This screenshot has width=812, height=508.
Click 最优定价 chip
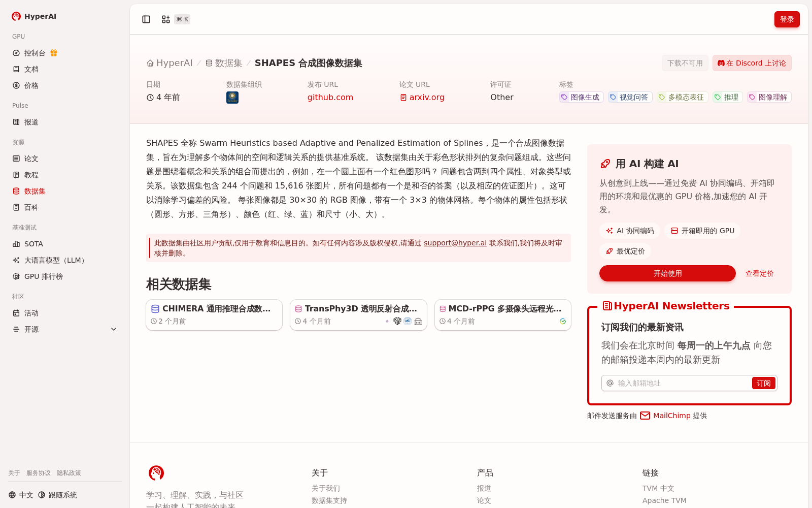pos(625,251)
